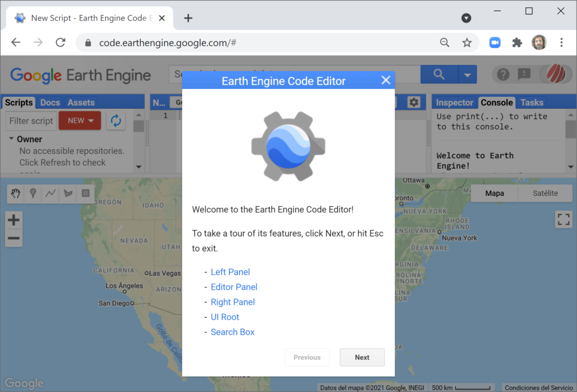The width and height of the screenshot is (577, 392).
Task: Switch to the Docs tab
Action: [x=50, y=103]
